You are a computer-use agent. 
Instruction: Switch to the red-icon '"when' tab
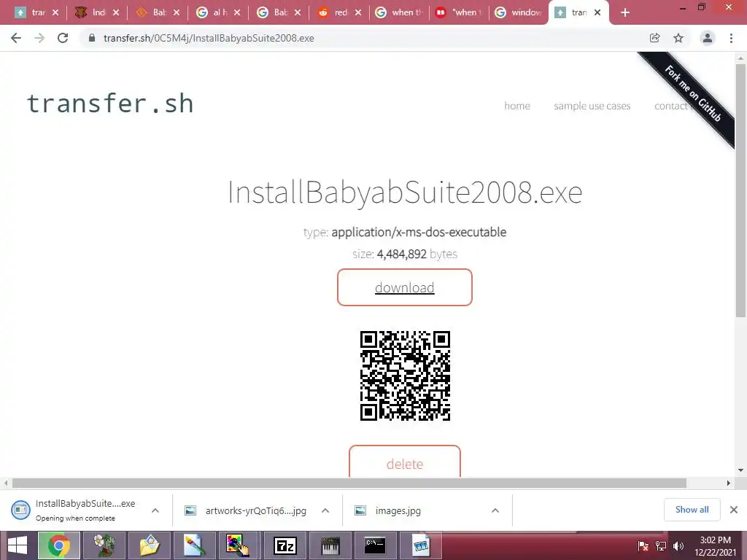(458, 13)
